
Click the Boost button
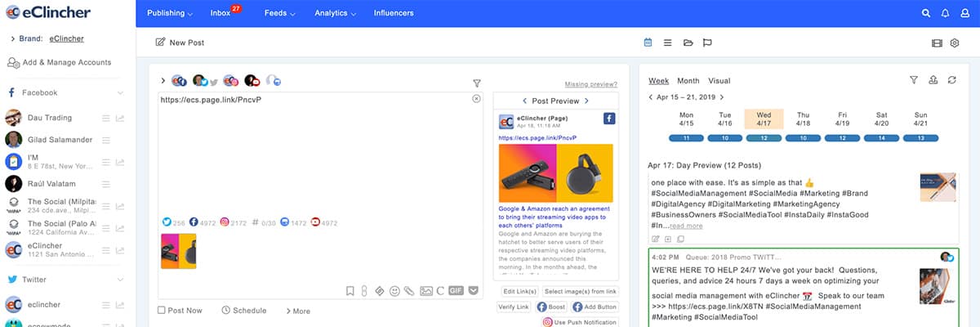pyautogui.click(x=551, y=307)
